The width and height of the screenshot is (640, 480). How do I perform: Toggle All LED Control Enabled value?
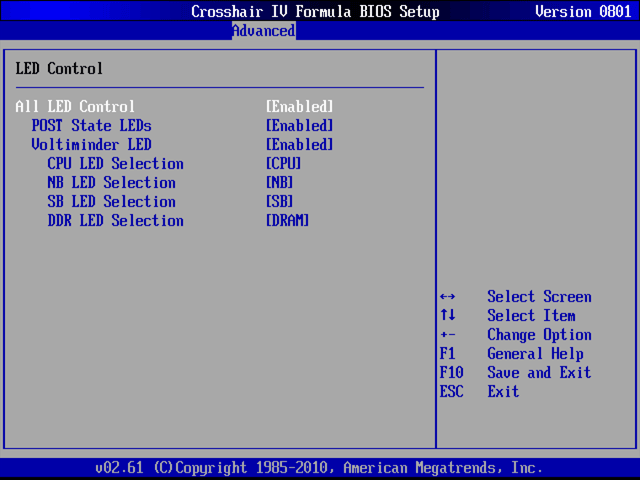click(x=300, y=107)
